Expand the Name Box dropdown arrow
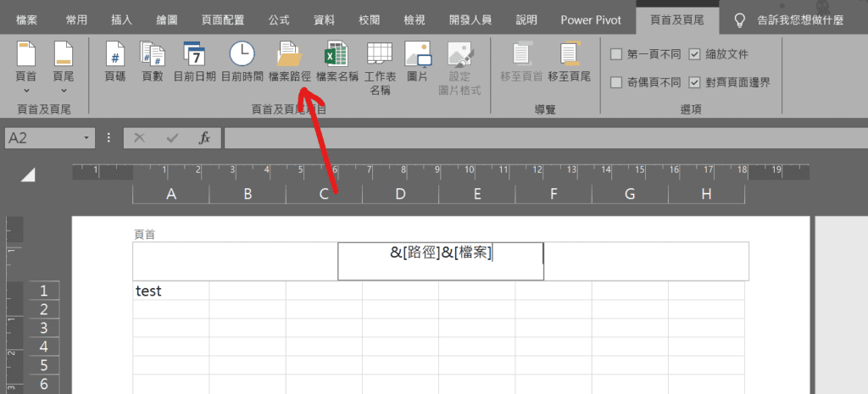The width and height of the screenshot is (868, 394). pos(86,138)
